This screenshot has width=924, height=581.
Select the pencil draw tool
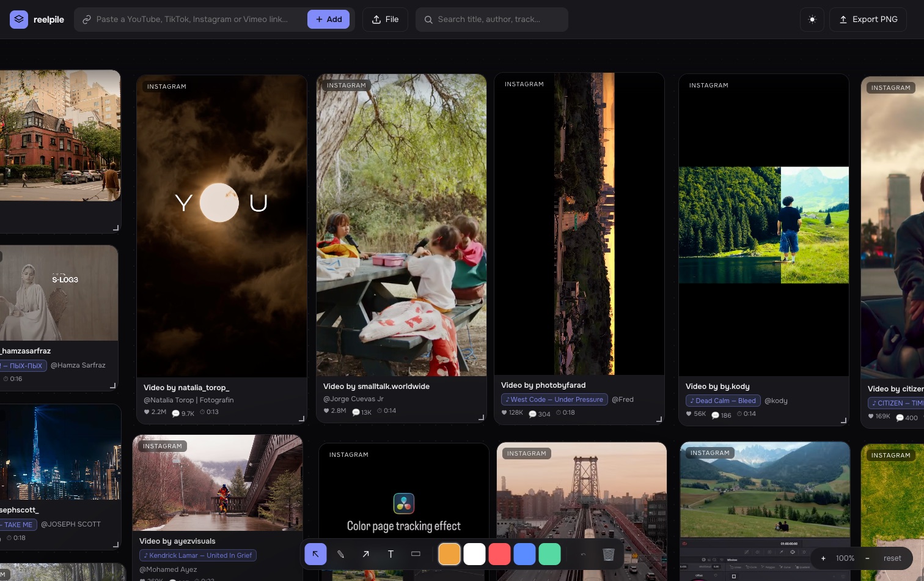pos(340,554)
